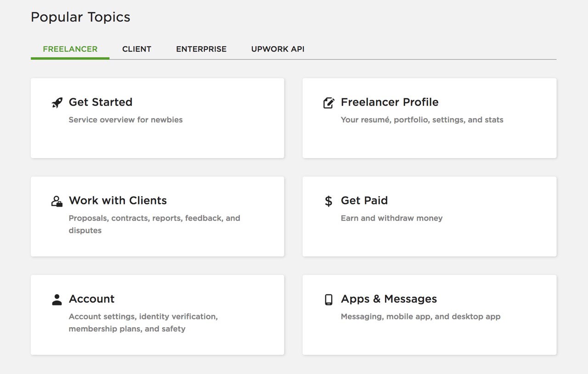
Task: Click the 'Your resumé, portfolio, settings, and stats' text
Action: (422, 120)
